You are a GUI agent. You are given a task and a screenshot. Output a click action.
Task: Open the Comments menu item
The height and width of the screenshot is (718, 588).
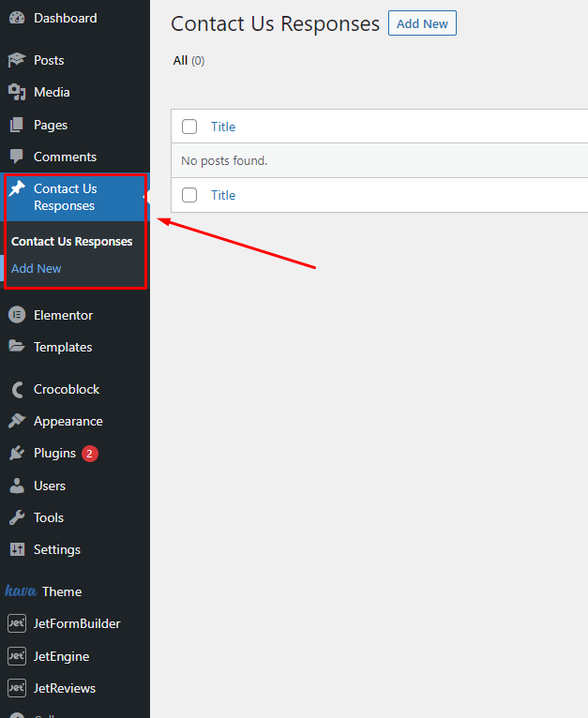point(65,157)
